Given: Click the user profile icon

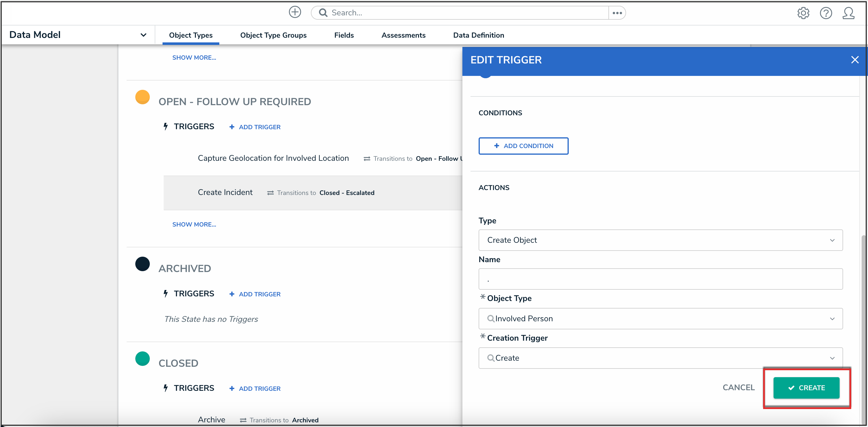Looking at the screenshot, I should point(848,13).
